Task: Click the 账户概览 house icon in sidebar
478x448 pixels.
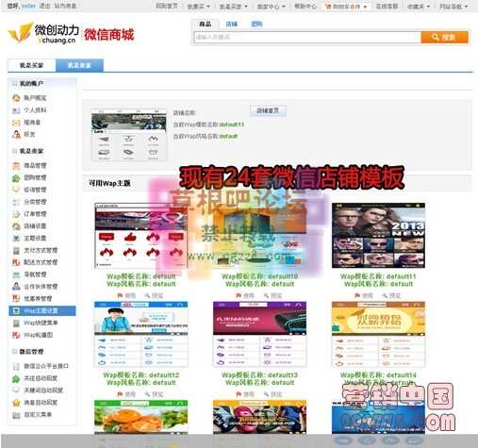Action: coord(16,98)
